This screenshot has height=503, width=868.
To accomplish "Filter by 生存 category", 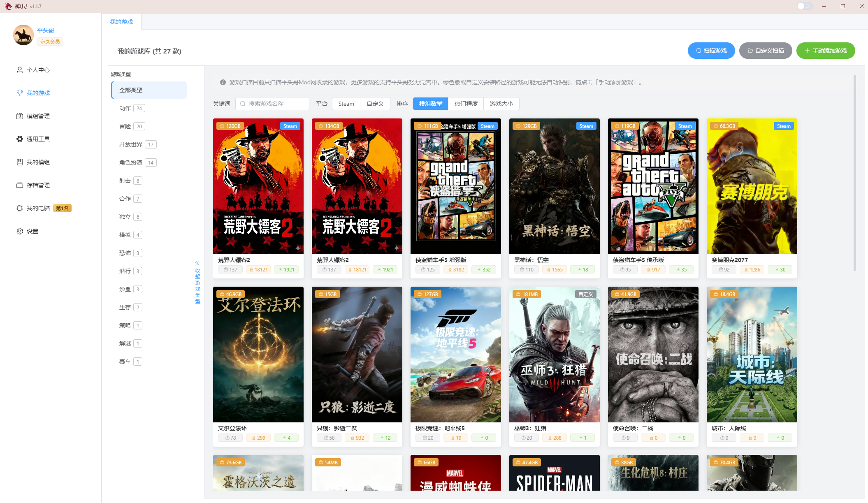I will click(131, 307).
